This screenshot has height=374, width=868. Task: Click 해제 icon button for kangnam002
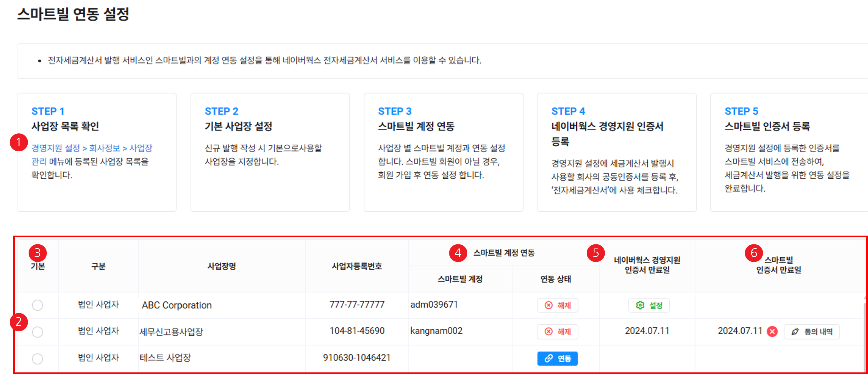[x=557, y=331]
